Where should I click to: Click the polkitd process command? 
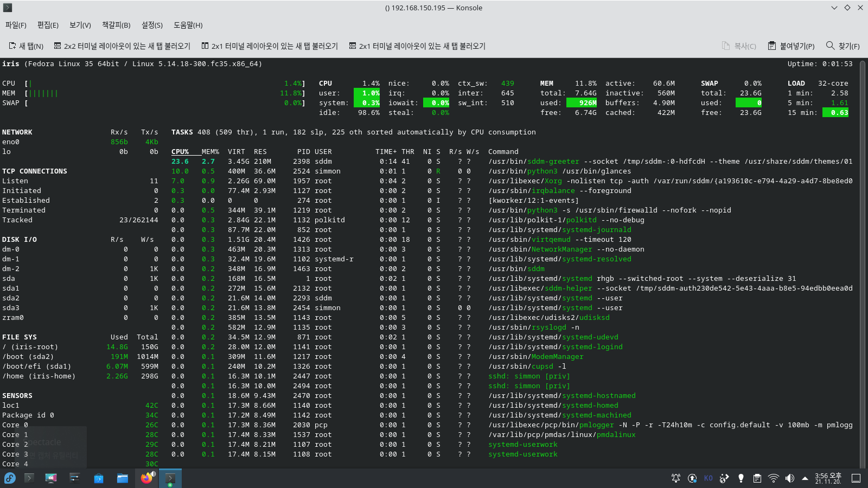tap(566, 220)
